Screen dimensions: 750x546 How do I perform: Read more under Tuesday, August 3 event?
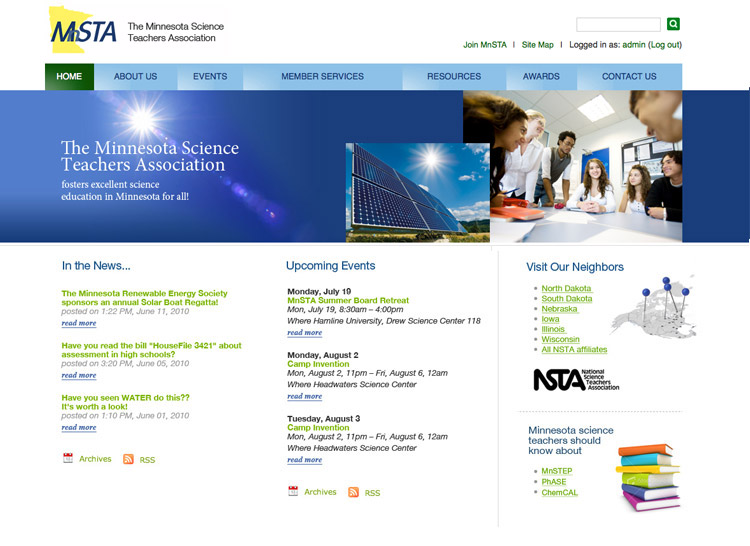coord(305,460)
